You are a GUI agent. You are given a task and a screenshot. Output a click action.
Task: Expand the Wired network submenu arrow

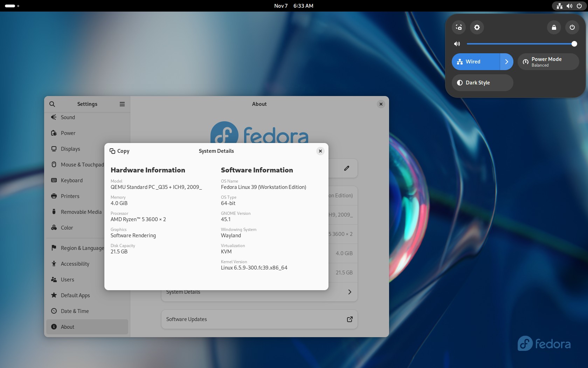[x=506, y=62]
